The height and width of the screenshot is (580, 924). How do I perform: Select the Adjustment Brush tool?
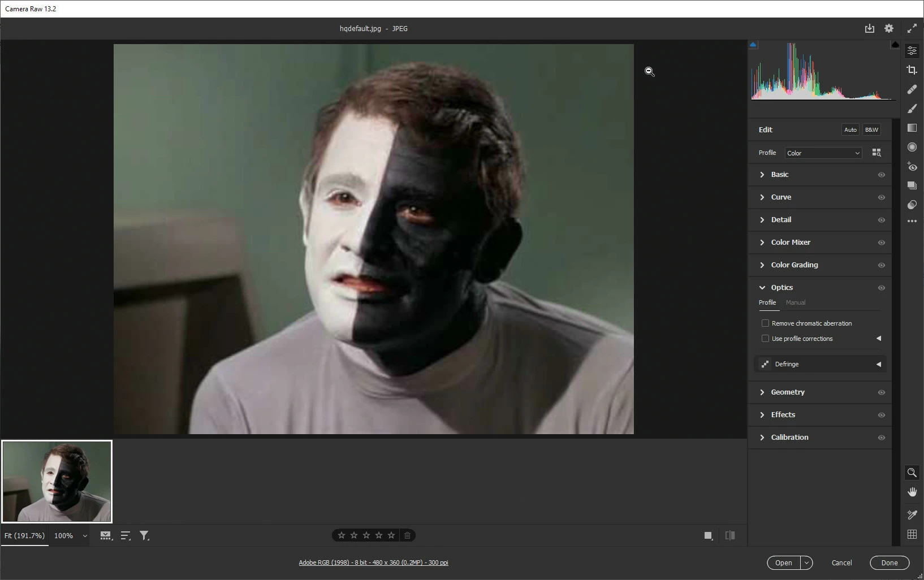pyautogui.click(x=912, y=109)
